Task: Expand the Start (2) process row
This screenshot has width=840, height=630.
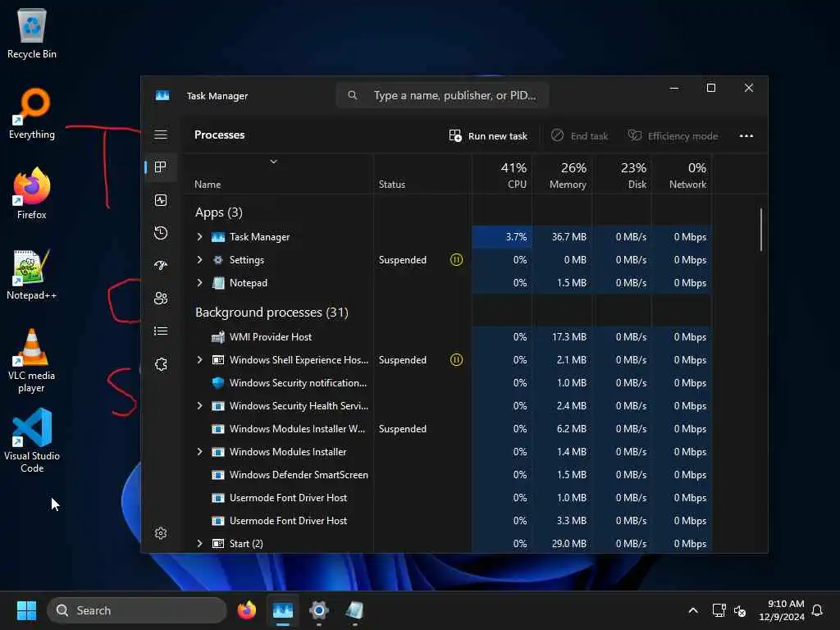Action: (200, 544)
